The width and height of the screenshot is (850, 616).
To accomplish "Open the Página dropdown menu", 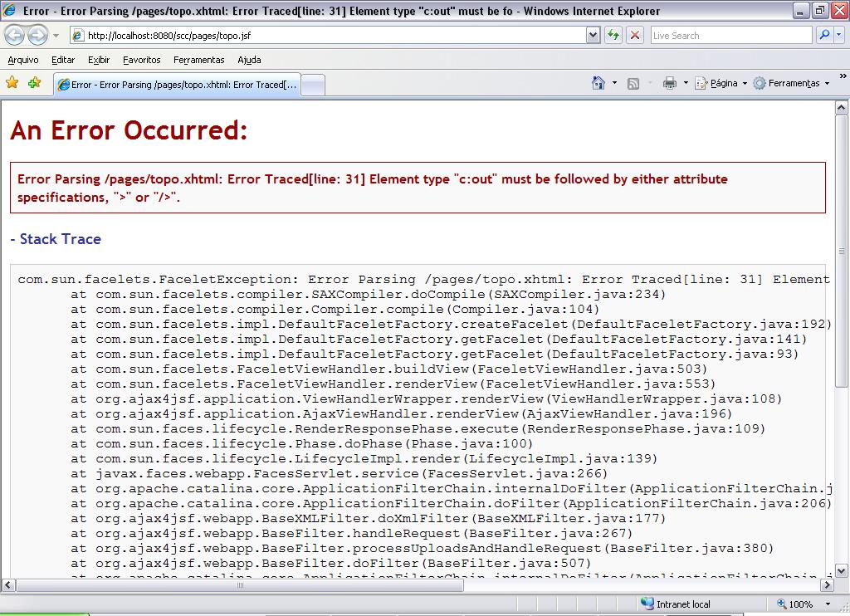I will (x=722, y=83).
